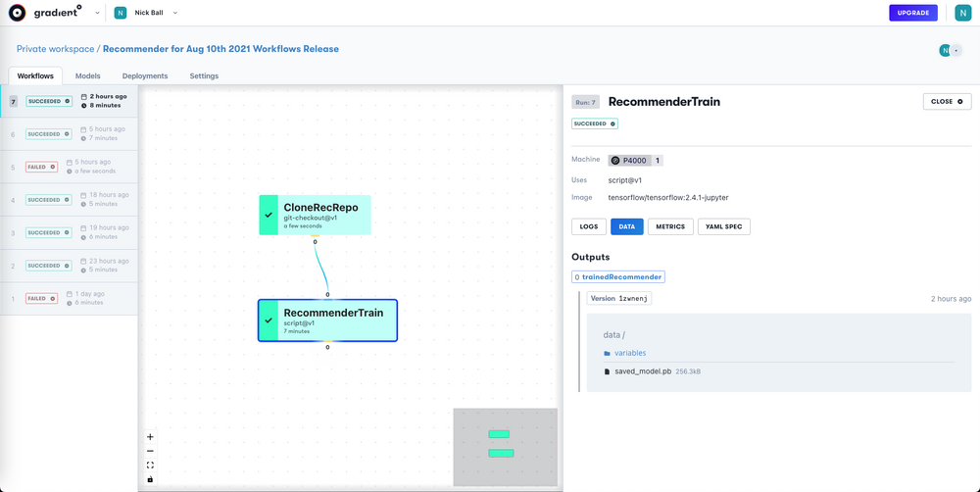Expand the gradient product dropdown chevron
Image resolution: width=980 pixels, height=492 pixels.
pos(97,13)
